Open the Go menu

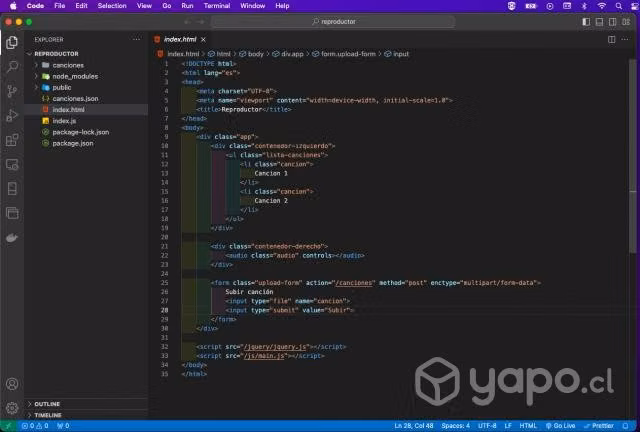point(167,6)
